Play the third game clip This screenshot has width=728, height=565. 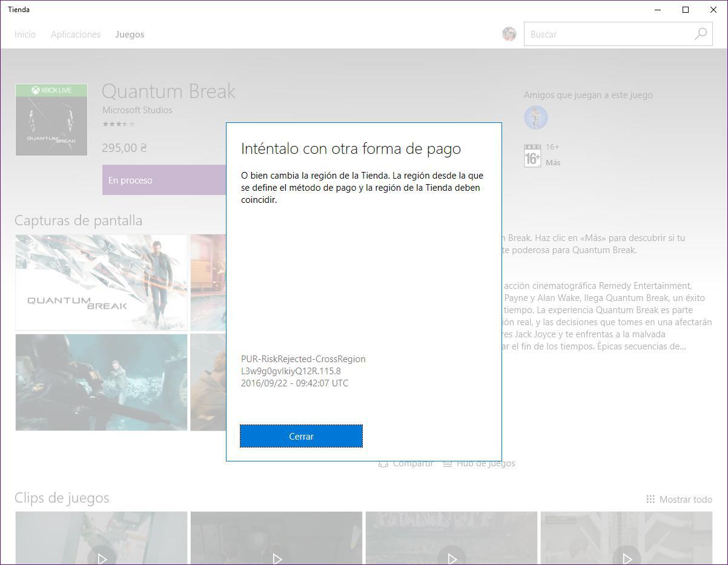pos(451,557)
